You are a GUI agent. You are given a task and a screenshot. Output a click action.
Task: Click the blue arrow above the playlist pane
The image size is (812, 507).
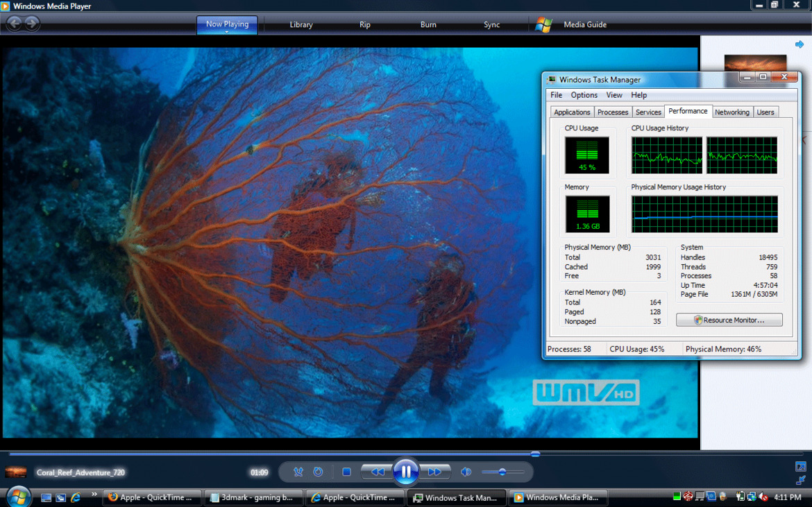coord(800,44)
